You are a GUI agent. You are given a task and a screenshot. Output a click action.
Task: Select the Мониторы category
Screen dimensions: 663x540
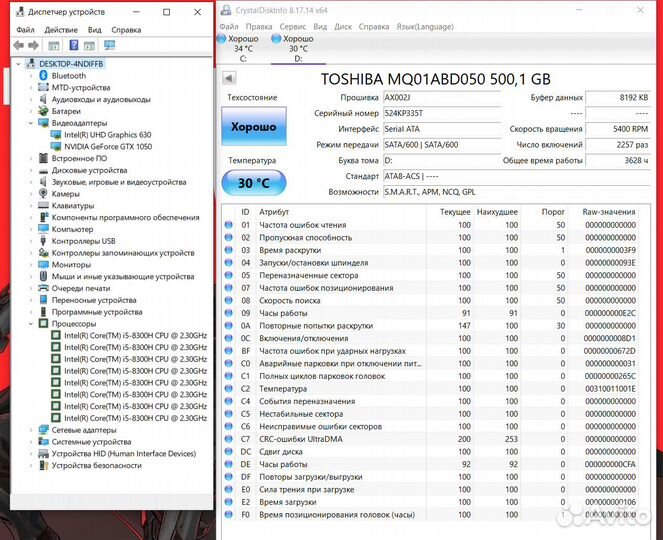(x=71, y=265)
